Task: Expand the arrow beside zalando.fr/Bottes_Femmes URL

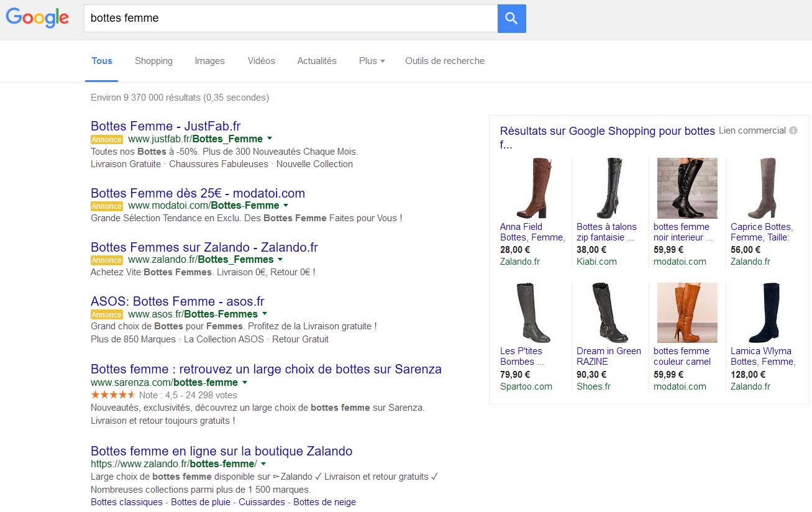Action: pos(280,259)
